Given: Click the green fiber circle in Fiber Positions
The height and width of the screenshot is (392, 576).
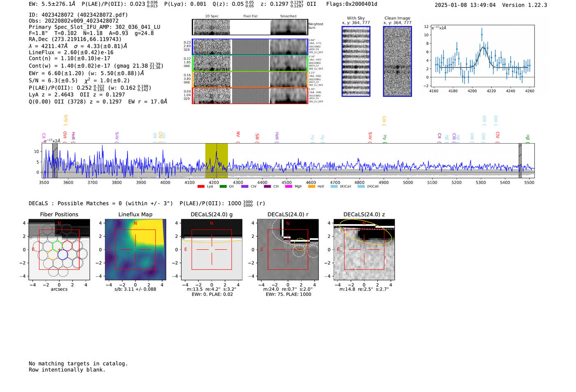Looking at the screenshot, I should tap(57, 246).
